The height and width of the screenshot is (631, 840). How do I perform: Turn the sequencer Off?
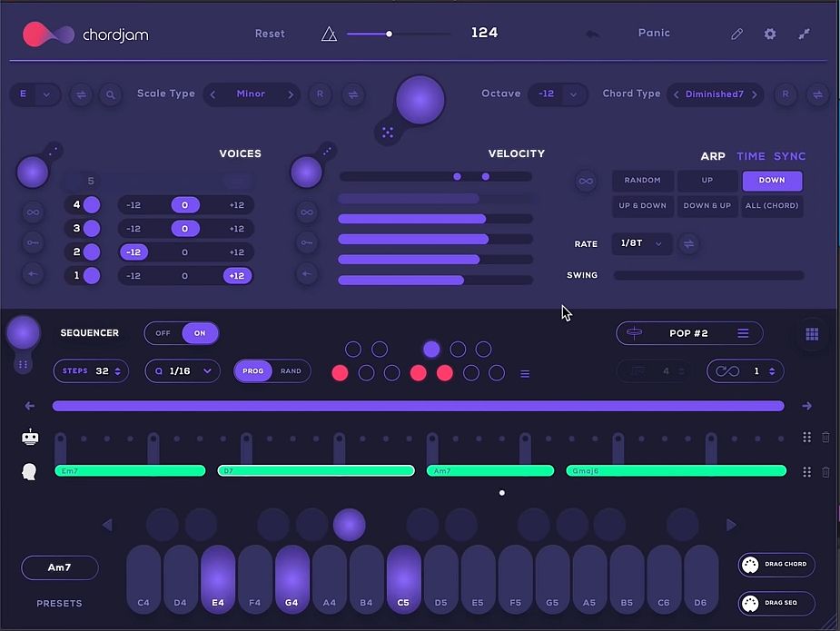pyautogui.click(x=163, y=333)
